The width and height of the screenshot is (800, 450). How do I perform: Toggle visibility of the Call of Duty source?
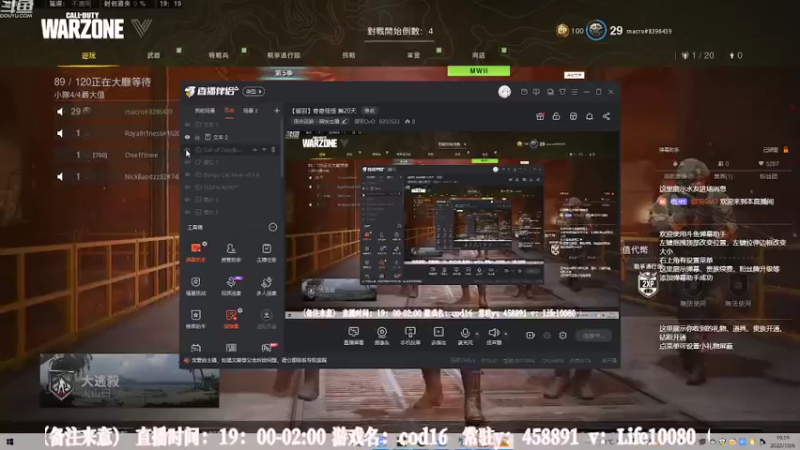click(187, 149)
